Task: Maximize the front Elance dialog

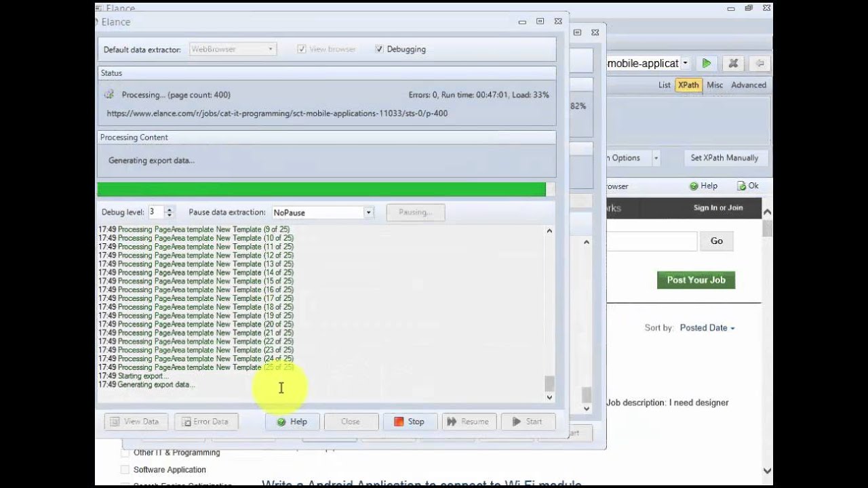Action: click(x=540, y=21)
